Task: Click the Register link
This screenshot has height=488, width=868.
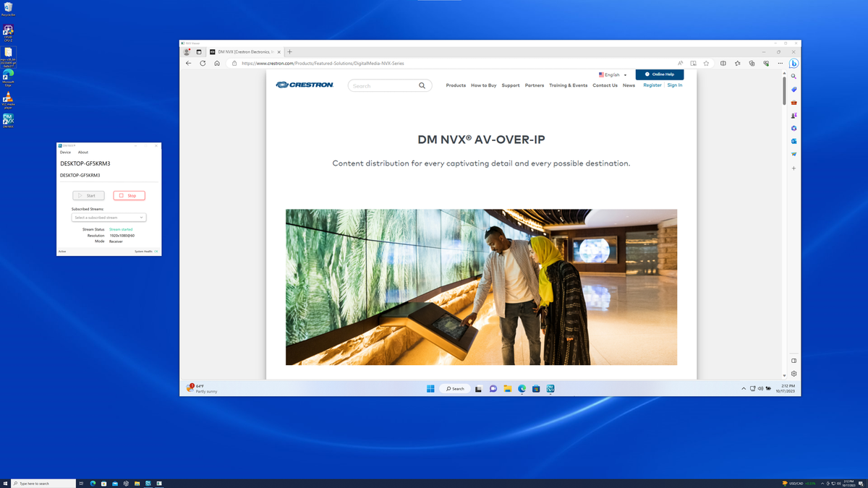Action: [652, 85]
